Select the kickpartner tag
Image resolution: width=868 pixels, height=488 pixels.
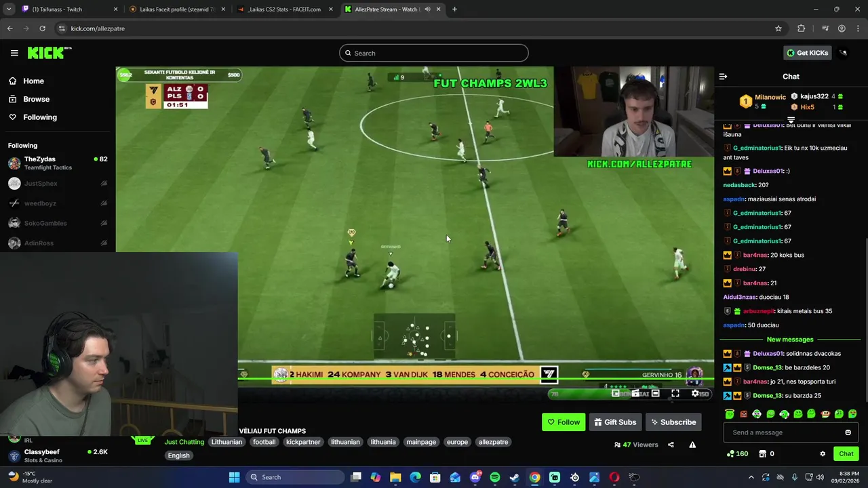pos(303,442)
